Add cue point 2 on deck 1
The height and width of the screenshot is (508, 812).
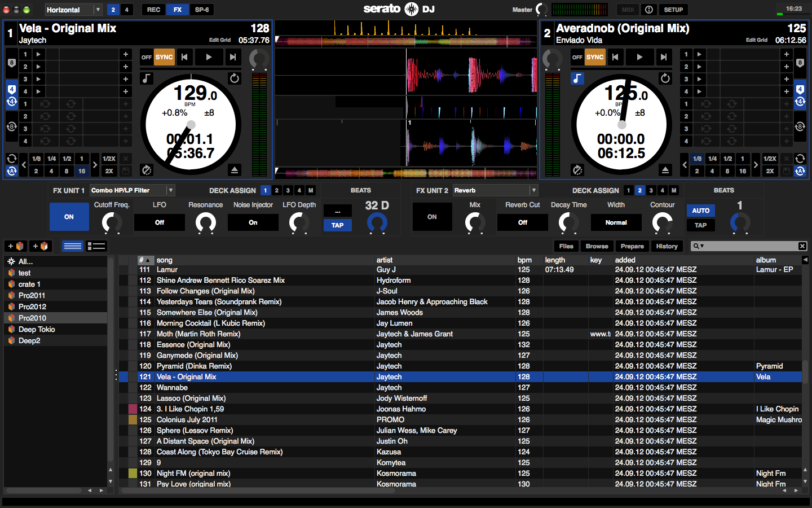coord(126,67)
